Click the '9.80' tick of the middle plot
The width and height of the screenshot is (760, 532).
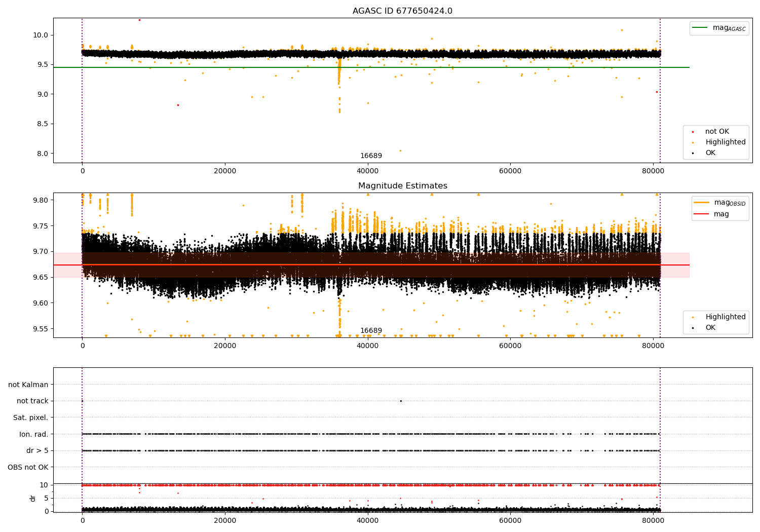tap(41, 200)
